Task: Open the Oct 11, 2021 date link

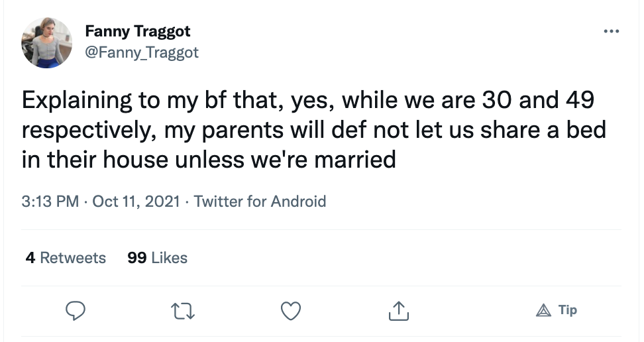Action: [x=136, y=201]
